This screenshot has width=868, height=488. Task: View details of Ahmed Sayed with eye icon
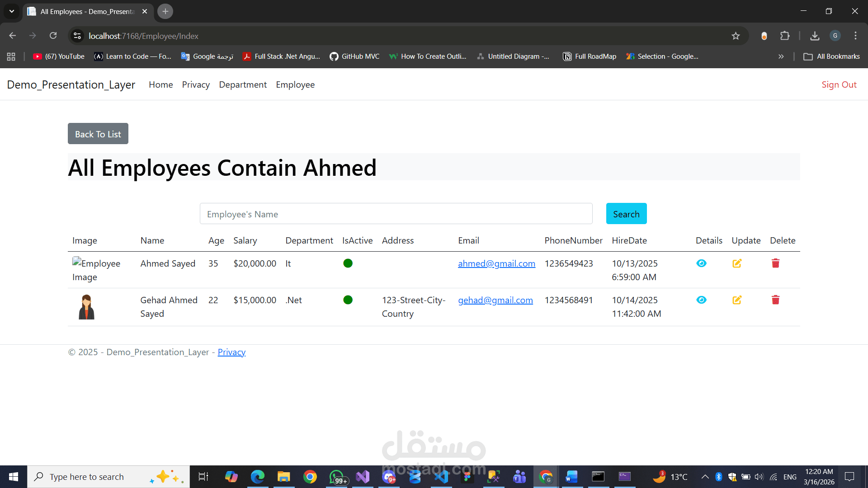click(x=701, y=263)
